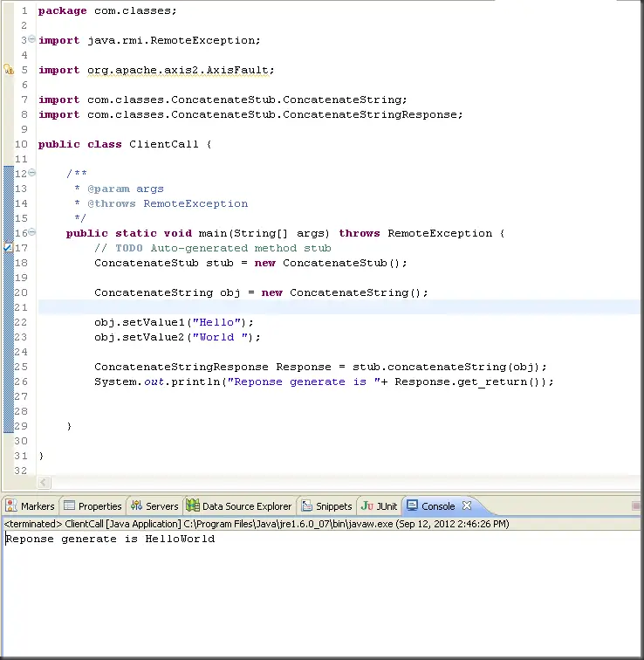
Task: Collapse the import block at line 3
Action: tap(31, 39)
